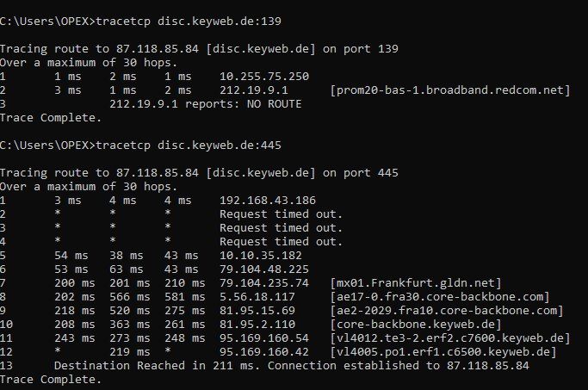Click hostname vl4012.te3-2.erf2.c7600.keyweb.de
The height and width of the screenshot is (390, 588).
pyautogui.click(x=450, y=338)
